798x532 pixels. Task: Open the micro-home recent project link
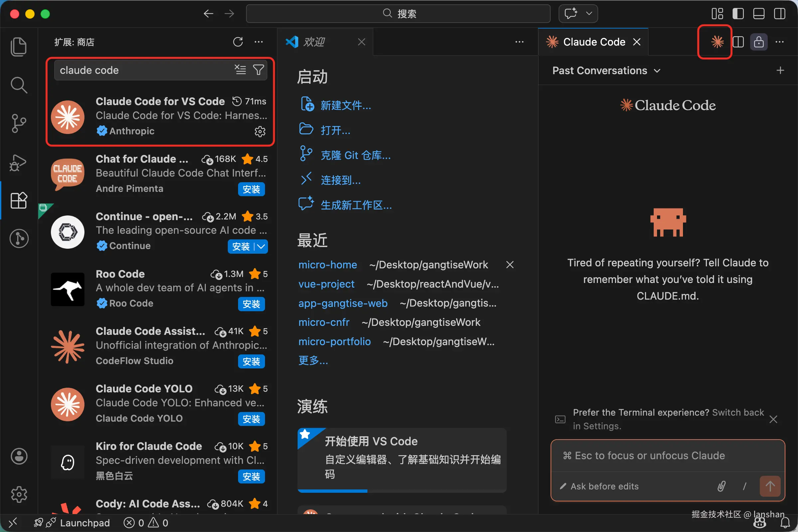point(328,265)
